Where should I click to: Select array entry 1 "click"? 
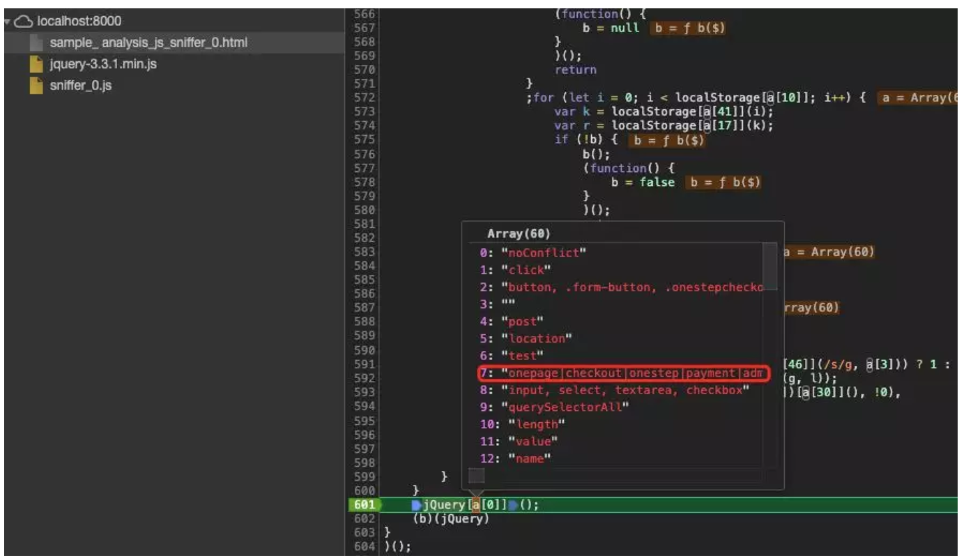click(x=516, y=270)
